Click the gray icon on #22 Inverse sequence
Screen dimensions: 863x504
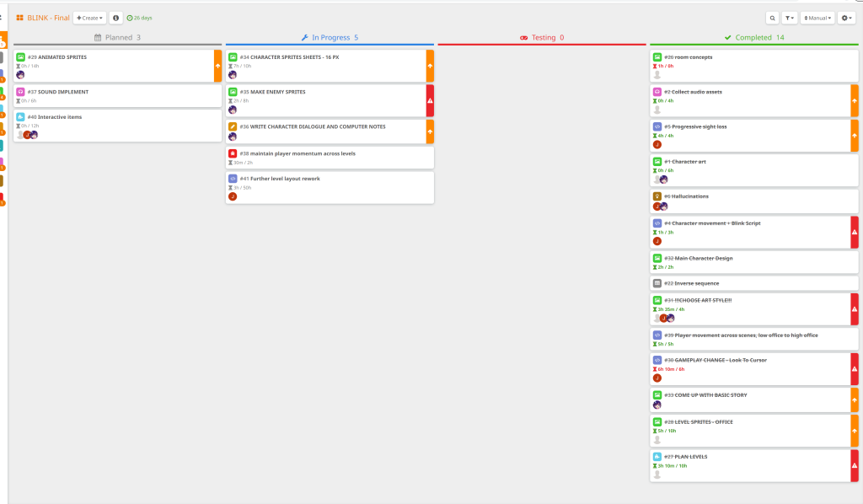coord(657,283)
